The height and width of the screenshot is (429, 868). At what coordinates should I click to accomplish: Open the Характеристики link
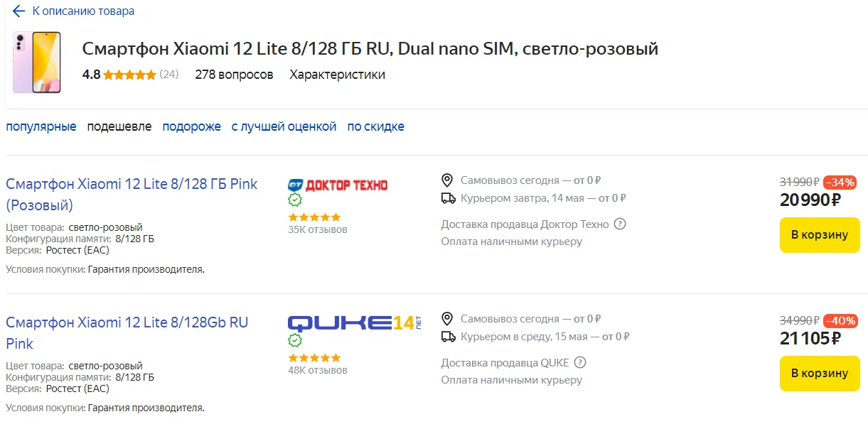coord(337,75)
